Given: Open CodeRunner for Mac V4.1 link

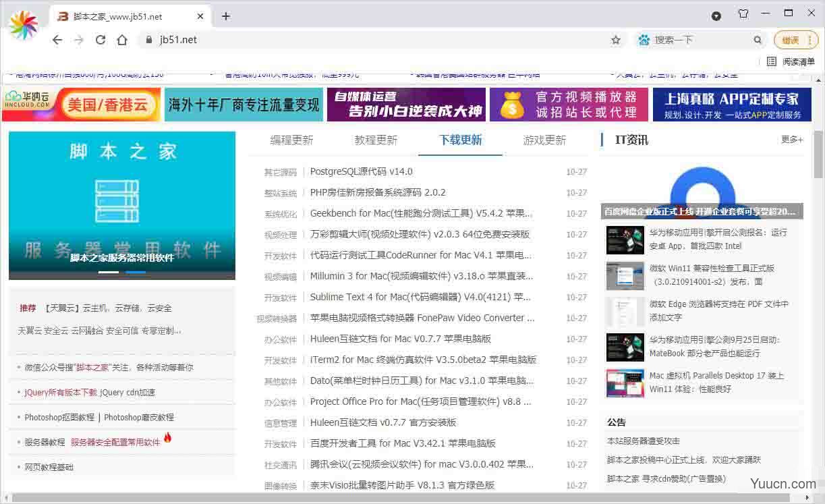Looking at the screenshot, I should [420, 255].
